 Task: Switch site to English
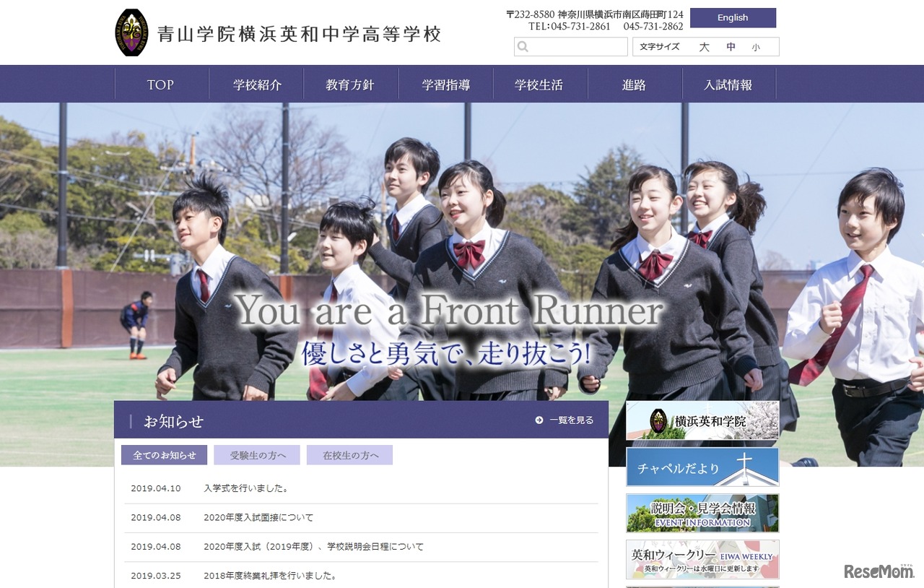pos(733,17)
